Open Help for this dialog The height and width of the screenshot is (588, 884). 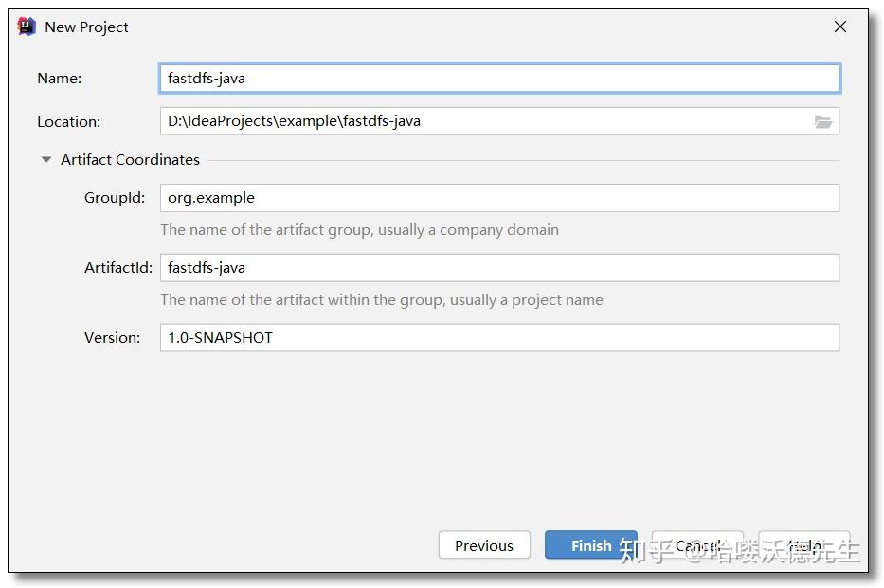pyautogui.click(x=804, y=545)
